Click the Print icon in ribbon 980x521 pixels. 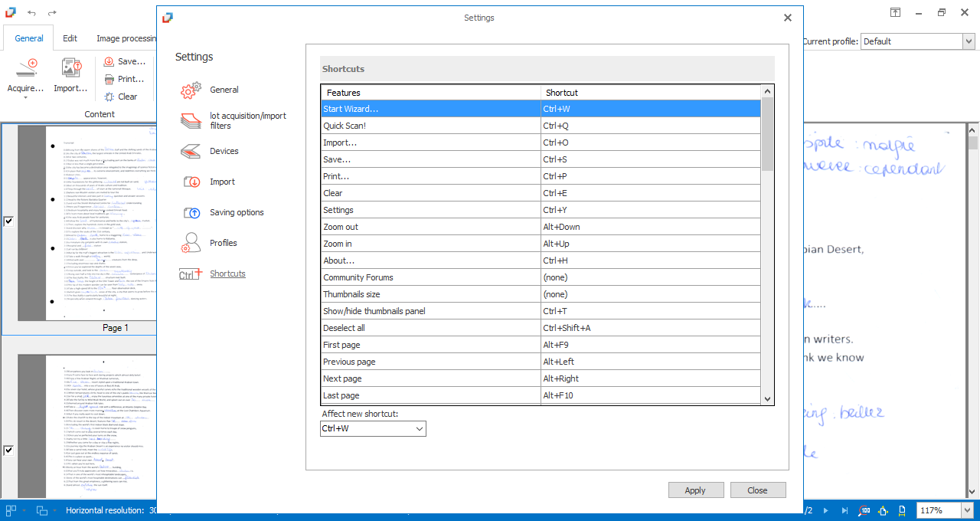[109, 79]
